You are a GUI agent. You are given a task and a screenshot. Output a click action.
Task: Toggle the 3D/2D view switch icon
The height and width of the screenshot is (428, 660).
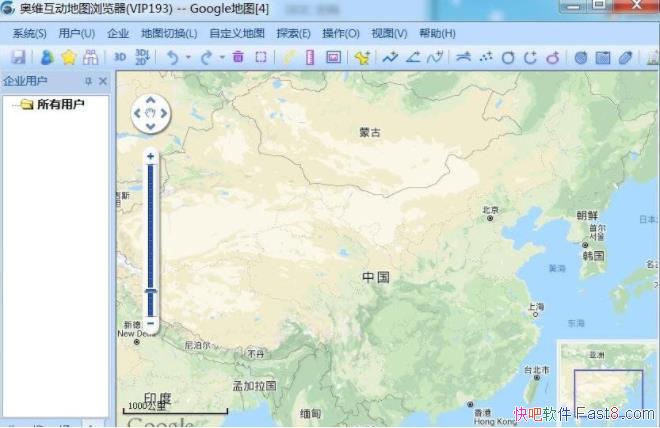click(x=141, y=57)
